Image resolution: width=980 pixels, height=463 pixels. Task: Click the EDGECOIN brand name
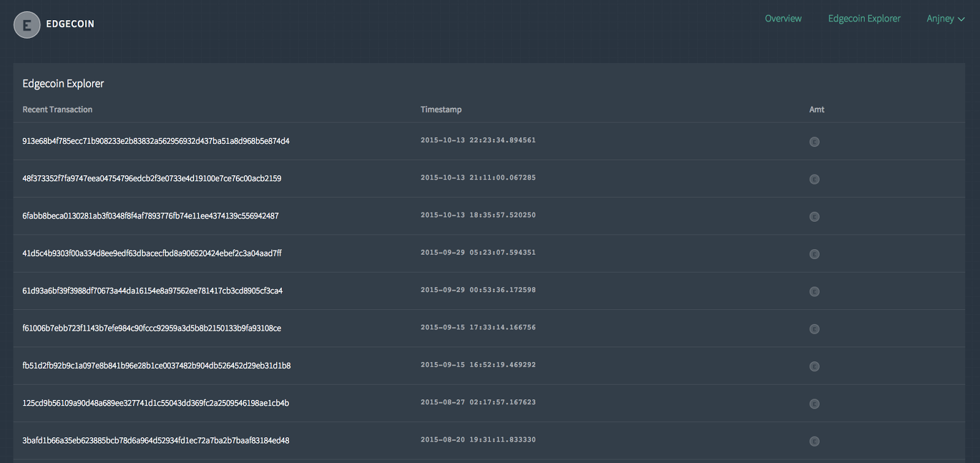[70, 24]
